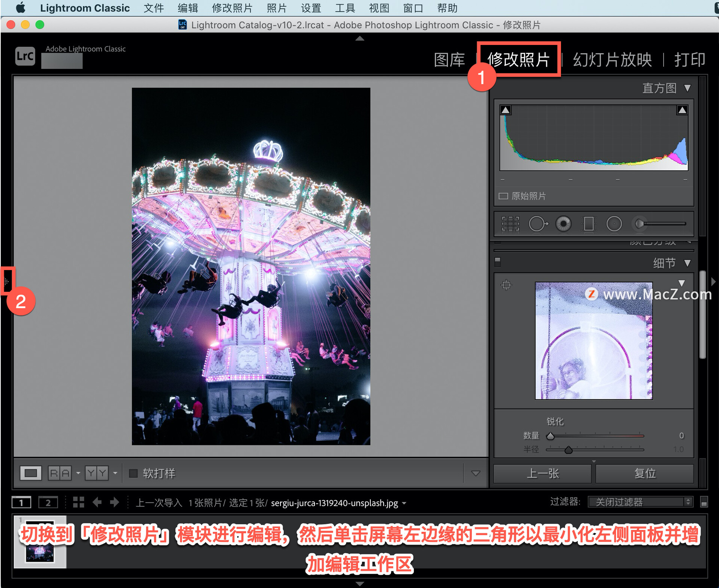Open the 文件 menu

[154, 8]
